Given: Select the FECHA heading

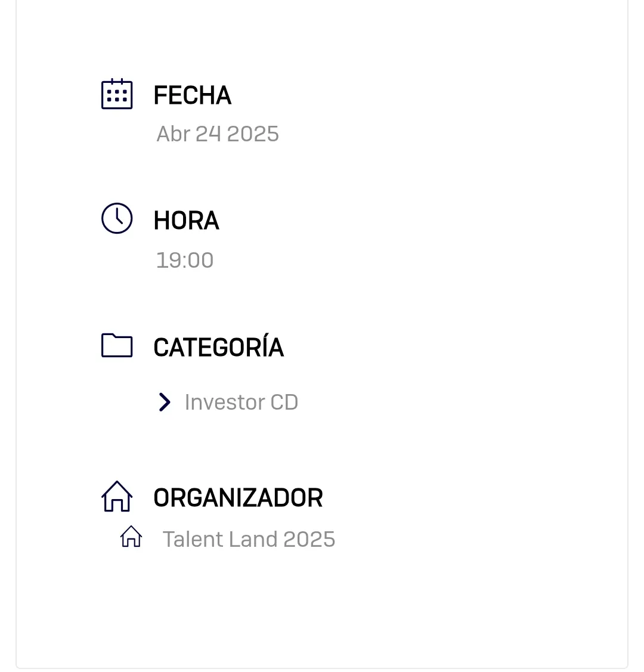Looking at the screenshot, I should coord(193,95).
